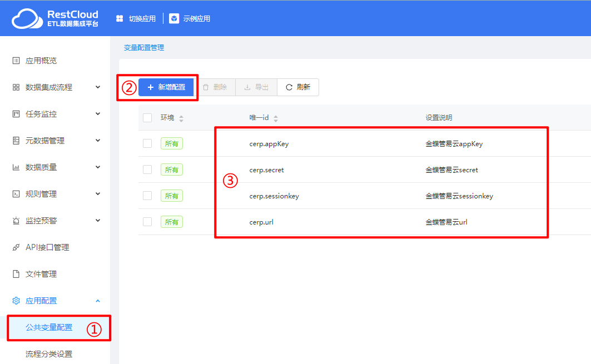Check the box for cerp.appKey row
This screenshot has width=591, height=364.
click(147, 143)
